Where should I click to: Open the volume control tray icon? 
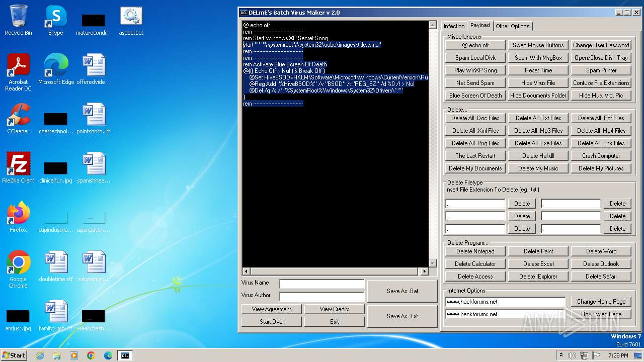click(572, 355)
